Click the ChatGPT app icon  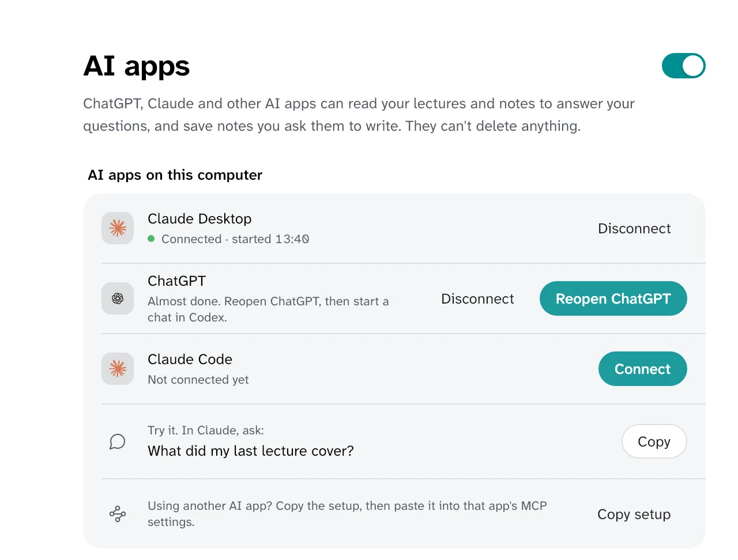tap(118, 298)
